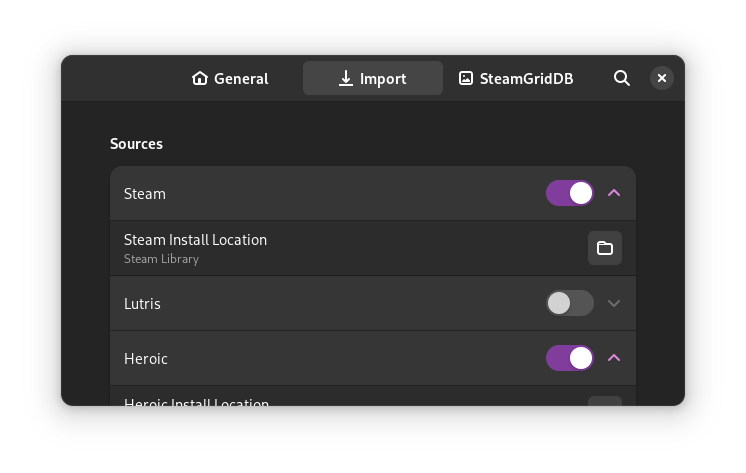Browse for the Steam install location folder
The width and height of the screenshot is (746, 473).
[x=605, y=248]
